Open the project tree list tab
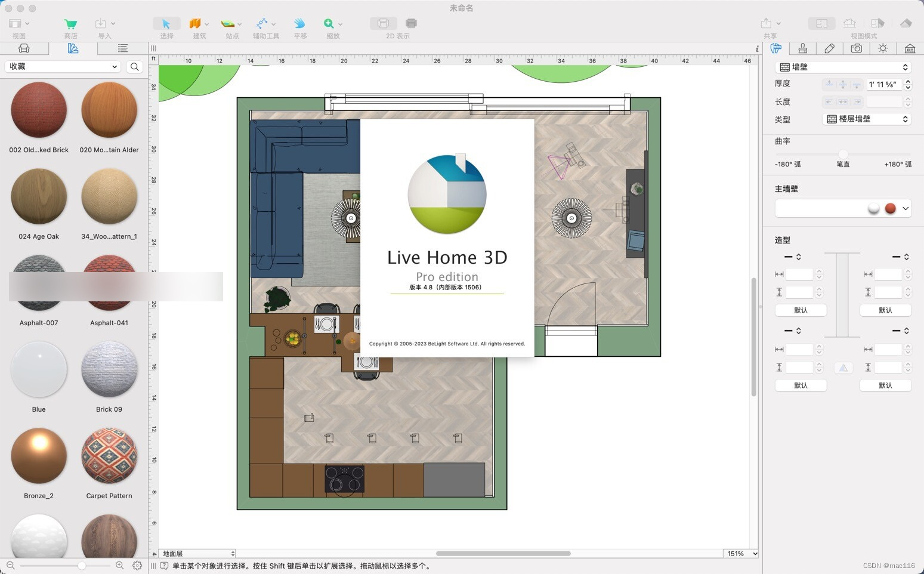 (x=122, y=48)
